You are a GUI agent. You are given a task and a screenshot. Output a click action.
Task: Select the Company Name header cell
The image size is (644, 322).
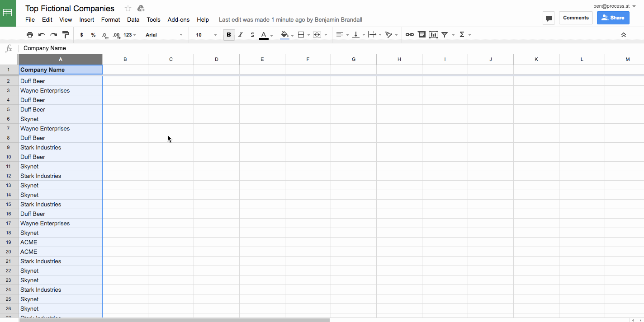click(x=61, y=70)
